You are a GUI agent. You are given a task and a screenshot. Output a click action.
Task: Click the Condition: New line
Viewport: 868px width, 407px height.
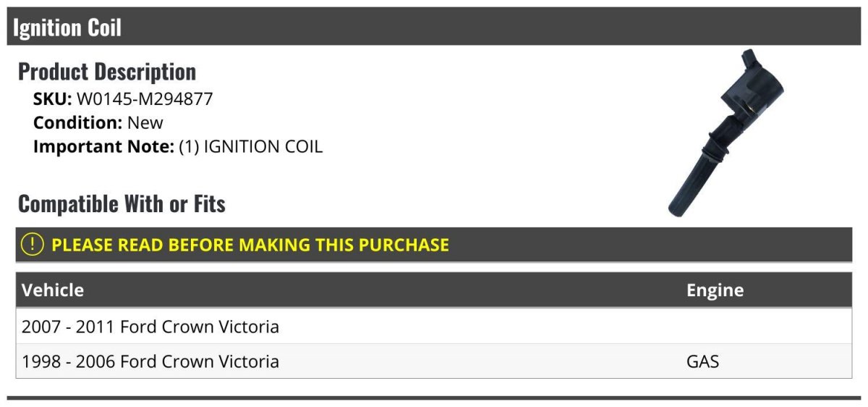98,123
